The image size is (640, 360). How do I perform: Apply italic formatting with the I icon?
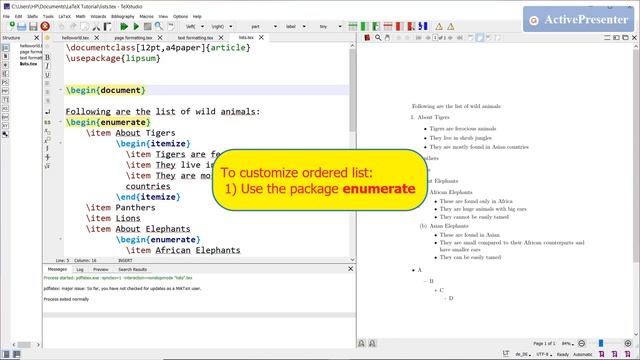47,66
